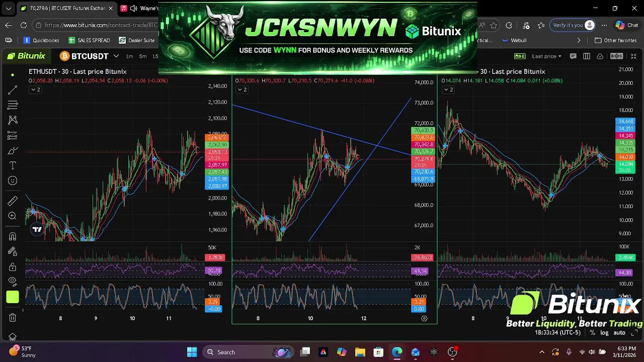Click the Bitunix logo
This screenshot has height=362, width=644.
[26, 56]
